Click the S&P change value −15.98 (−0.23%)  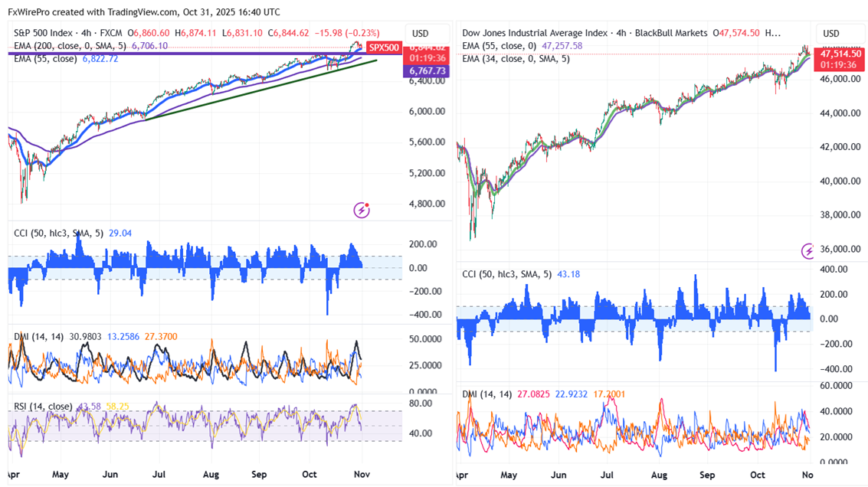point(347,33)
